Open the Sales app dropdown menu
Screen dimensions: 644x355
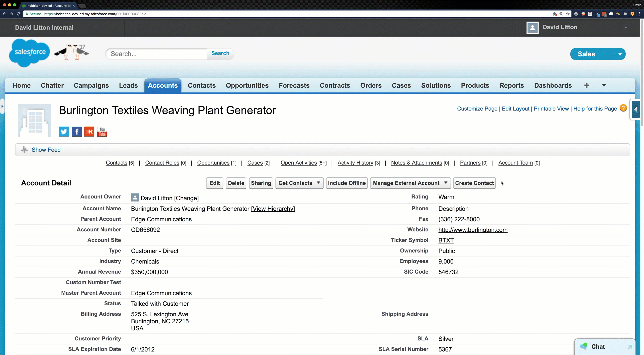pos(597,54)
